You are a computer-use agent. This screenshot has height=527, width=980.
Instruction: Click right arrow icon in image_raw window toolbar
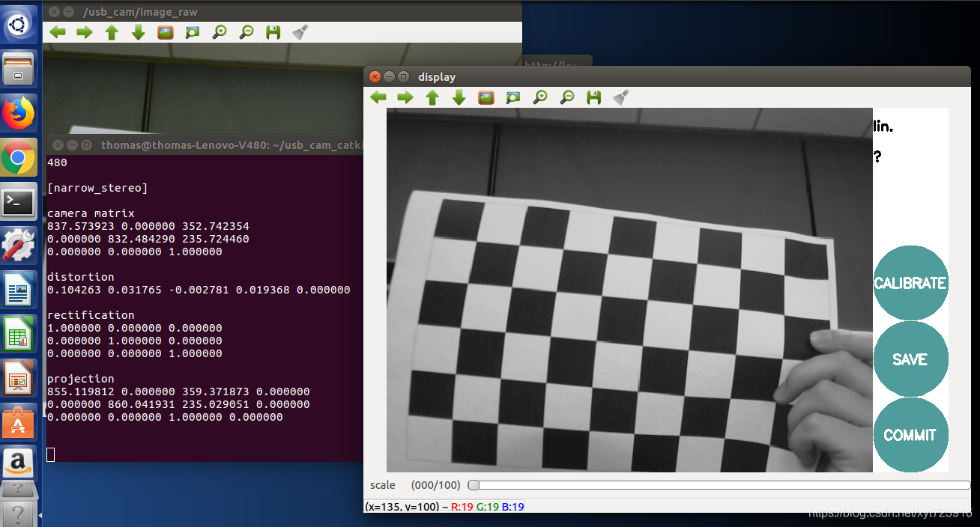tap(85, 32)
